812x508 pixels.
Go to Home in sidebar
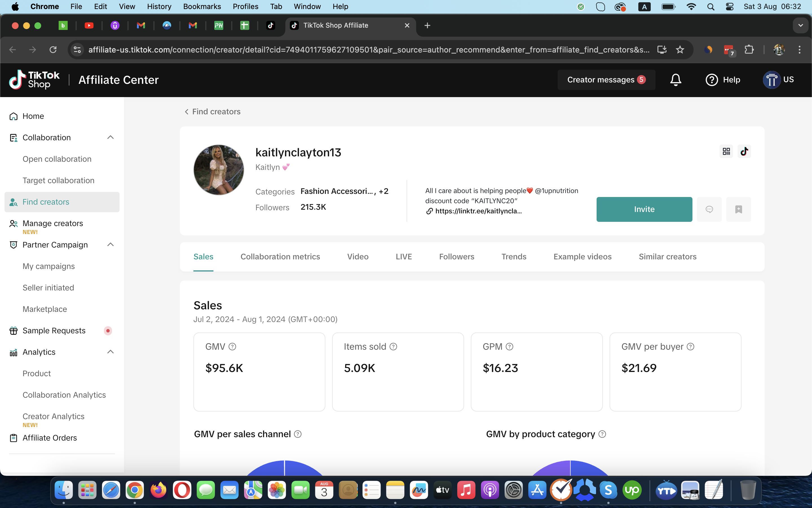(33, 116)
